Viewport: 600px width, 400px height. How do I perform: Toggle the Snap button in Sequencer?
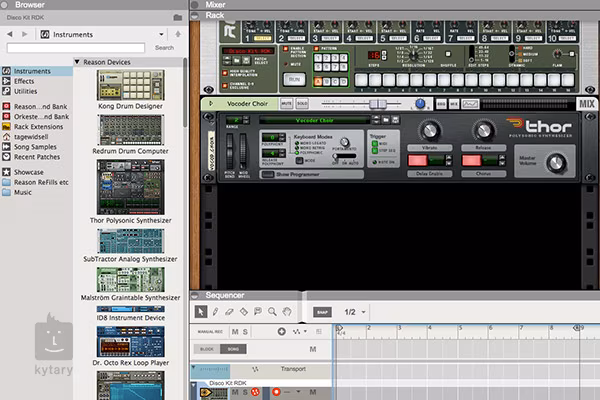pos(322,312)
